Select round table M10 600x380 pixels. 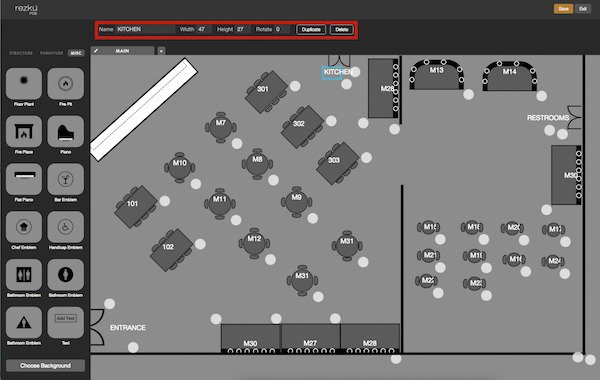pos(179,167)
